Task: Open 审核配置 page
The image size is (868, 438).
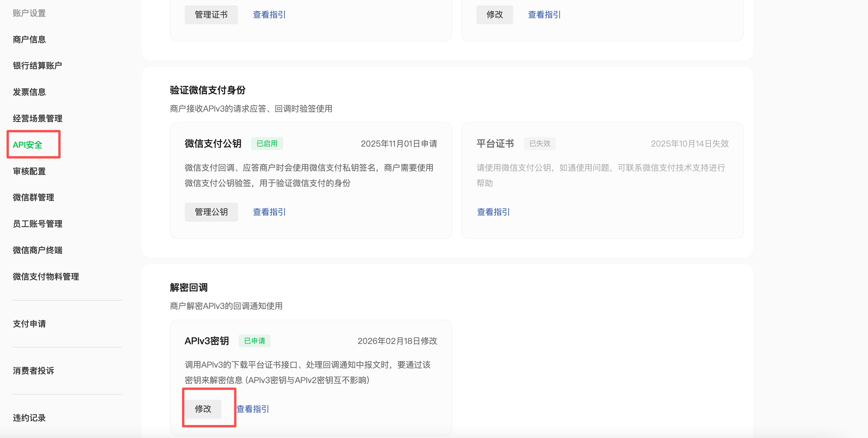Action: pos(29,171)
